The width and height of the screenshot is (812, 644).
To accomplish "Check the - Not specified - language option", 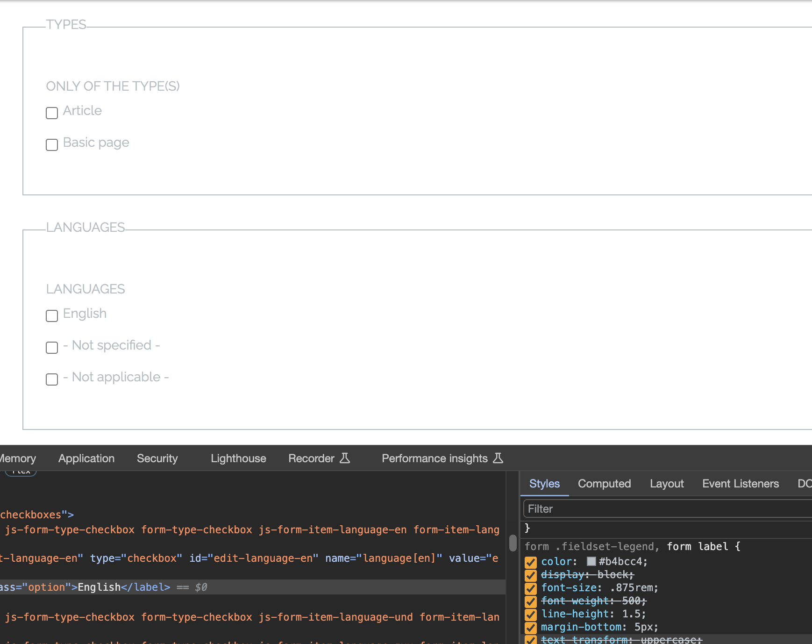I will click(51, 348).
